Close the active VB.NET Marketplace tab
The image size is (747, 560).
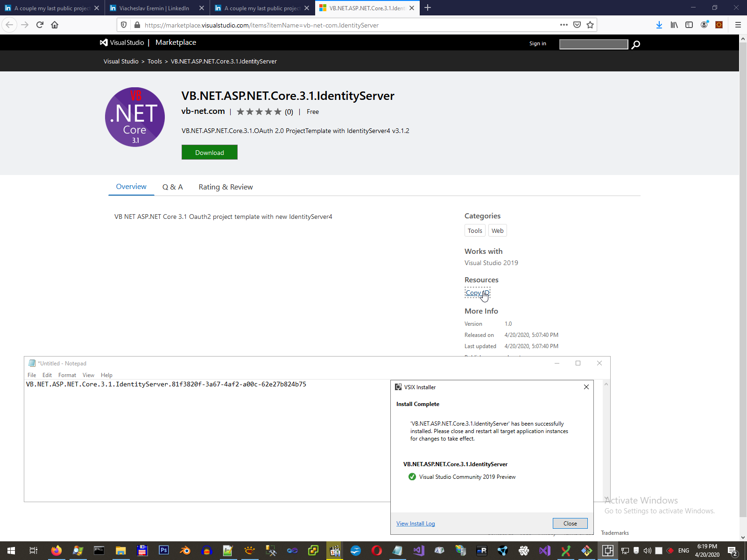[412, 8]
